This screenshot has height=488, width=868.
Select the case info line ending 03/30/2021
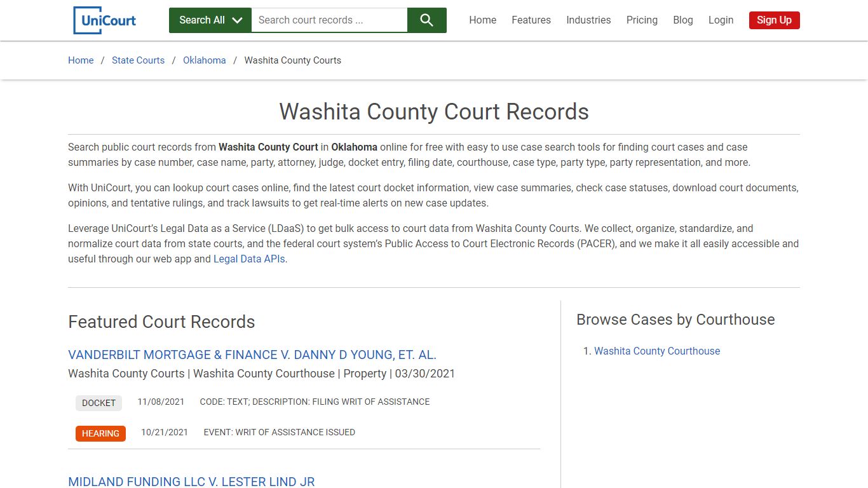262,374
